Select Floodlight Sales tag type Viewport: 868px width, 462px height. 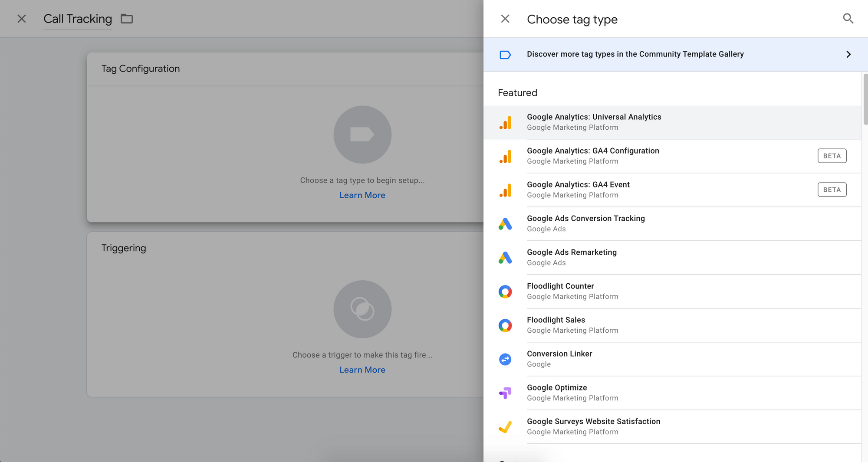click(x=672, y=325)
